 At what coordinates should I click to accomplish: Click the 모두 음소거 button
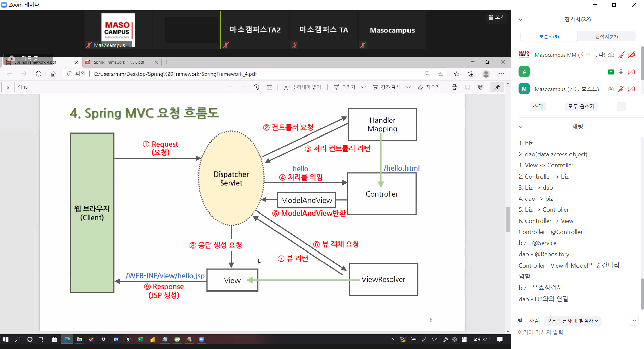(581, 106)
